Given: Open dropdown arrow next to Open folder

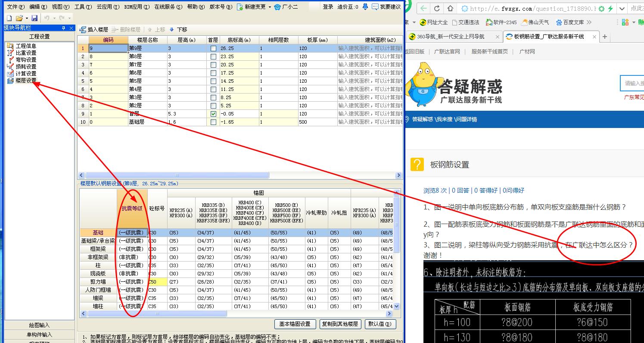Looking at the screenshot, I should click(26, 19).
